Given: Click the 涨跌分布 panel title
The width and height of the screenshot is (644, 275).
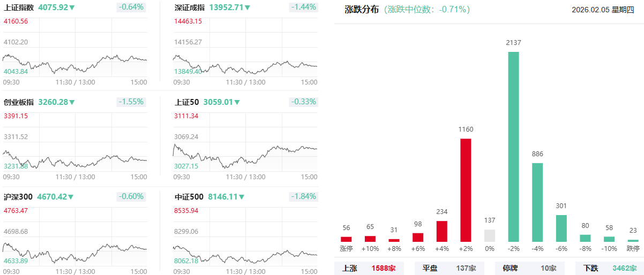Looking at the screenshot, I should point(362,10).
